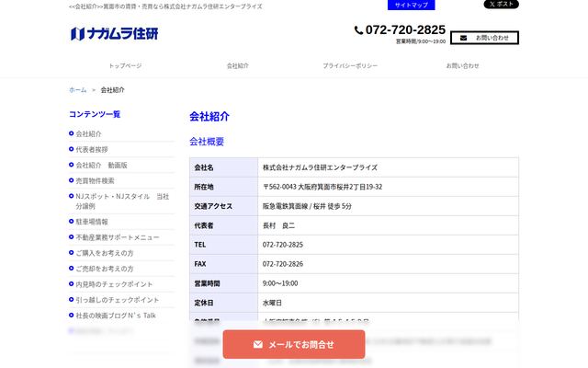This screenshot has width=588, height=368.
Task: Open 社長の映画ブログ N's Talk link
Action: [x=116, y=316]
